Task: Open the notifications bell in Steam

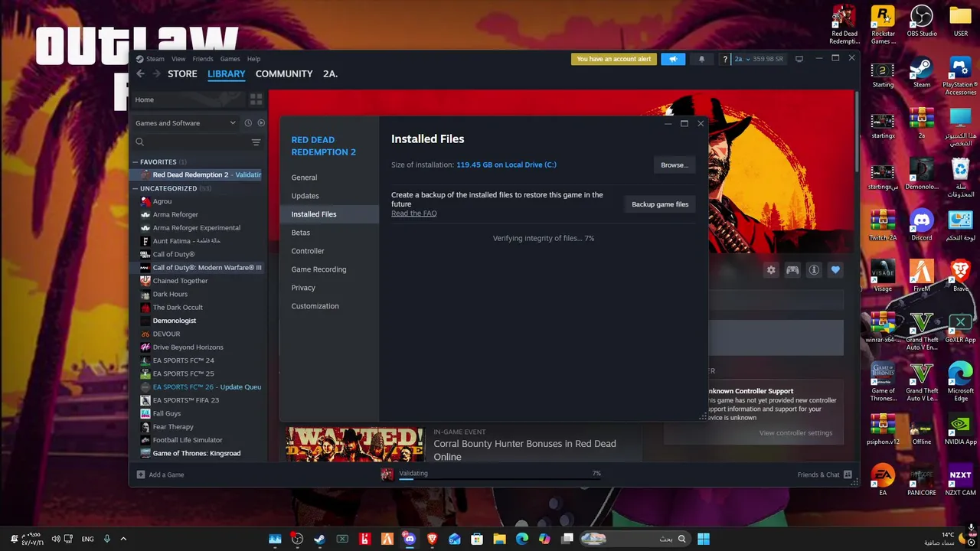Action: pyautogui.click(x=701, y=59)
